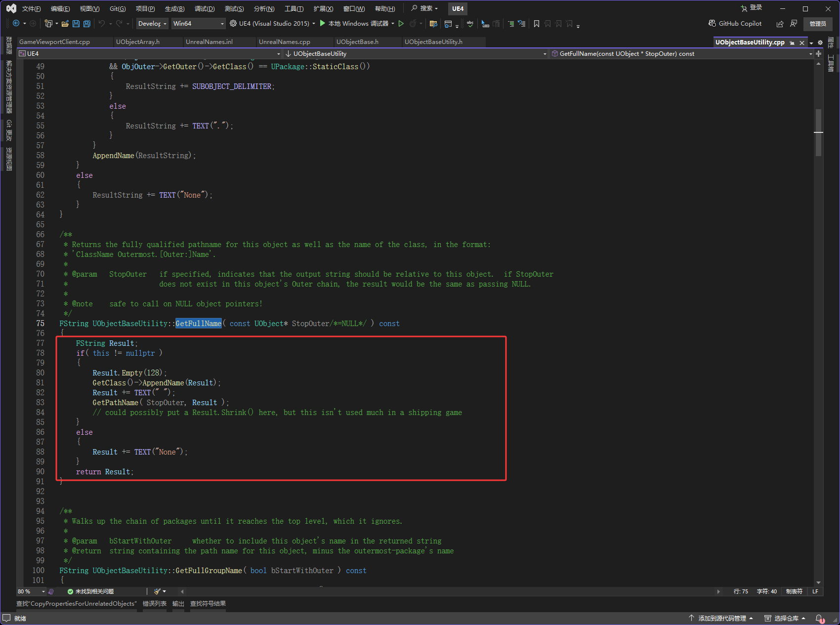Click the undo arrow icon
The height and width of the screenshot is (625, 840).
tap(102, 23)
